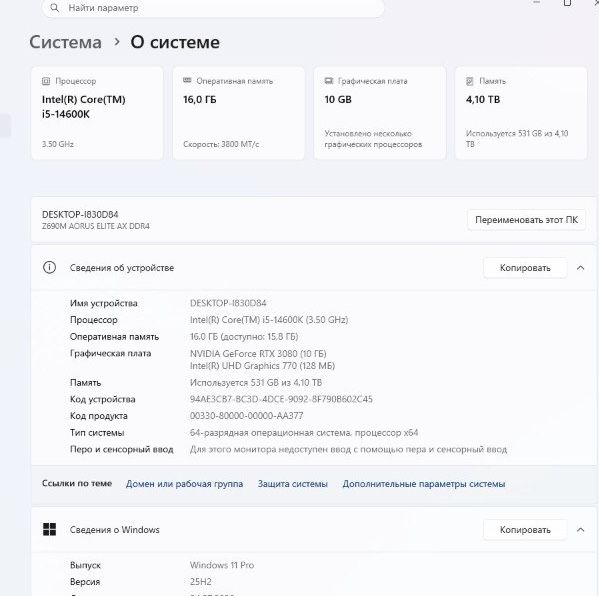Click the 'Тип системы' 64-разрядная value
Image resolution: width=599 pixels, height=596 pixels.
point(304,432)
